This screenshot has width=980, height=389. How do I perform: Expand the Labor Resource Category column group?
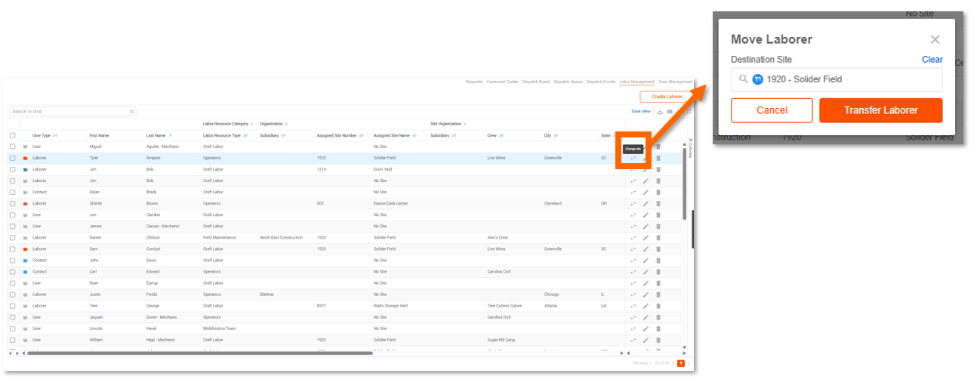tap(252, 123)
